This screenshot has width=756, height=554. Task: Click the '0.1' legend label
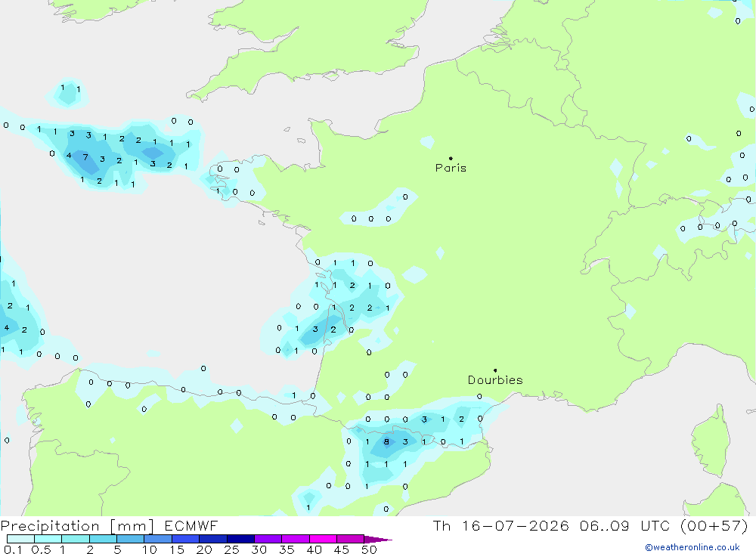click(x=13, y=549)
